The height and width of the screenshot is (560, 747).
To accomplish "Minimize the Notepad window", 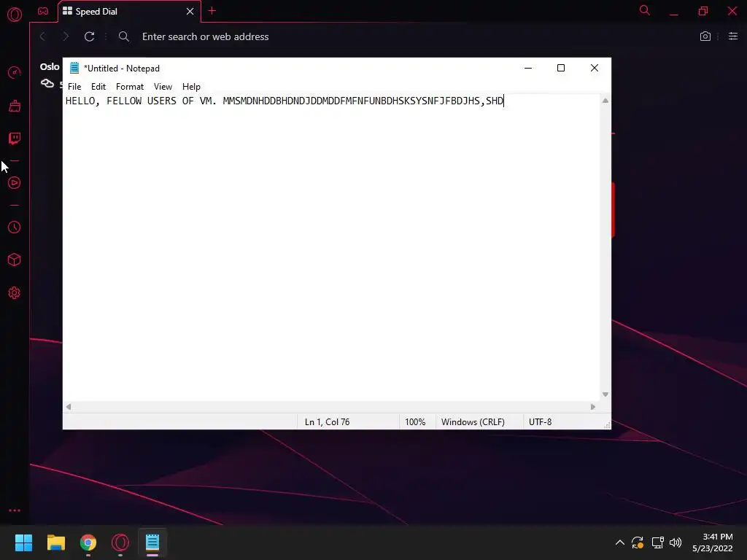I will [x=528, y=68].
